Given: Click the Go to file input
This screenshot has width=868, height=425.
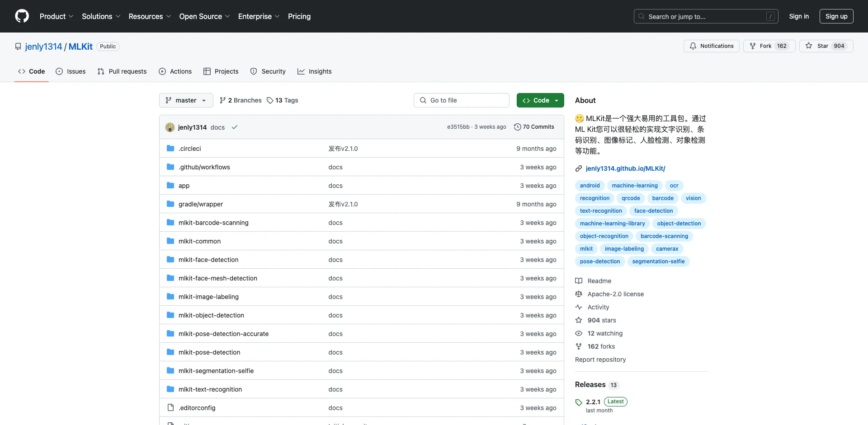Looking at the screenshot, I should click(462, 100).
